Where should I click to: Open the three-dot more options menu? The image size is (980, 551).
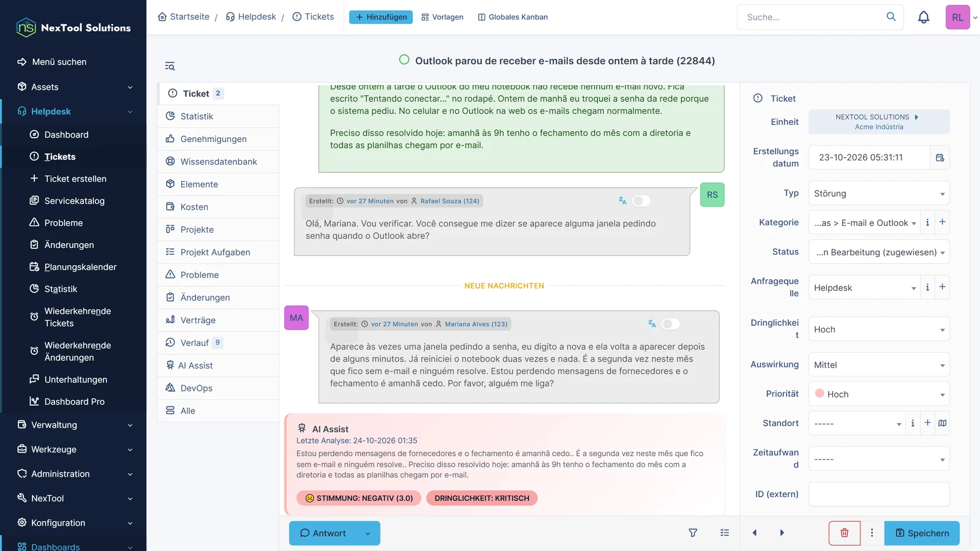tap(872, 533)
